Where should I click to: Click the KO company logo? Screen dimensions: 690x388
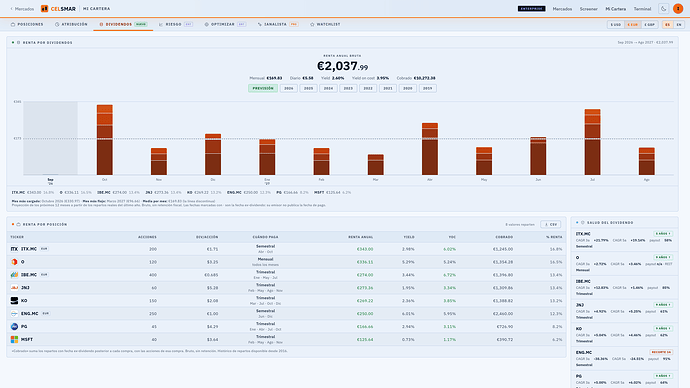click(14, 300)
